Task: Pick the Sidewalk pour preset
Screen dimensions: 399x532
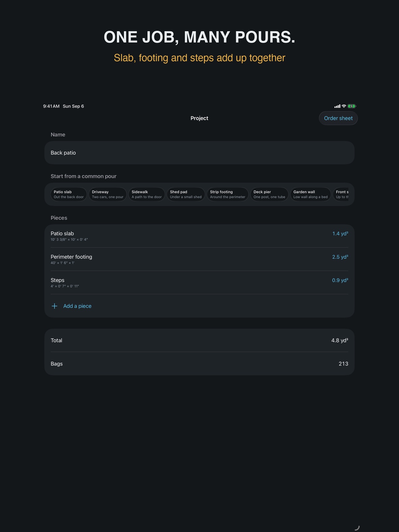Action: pyautogui.click(x=147, y=194)
